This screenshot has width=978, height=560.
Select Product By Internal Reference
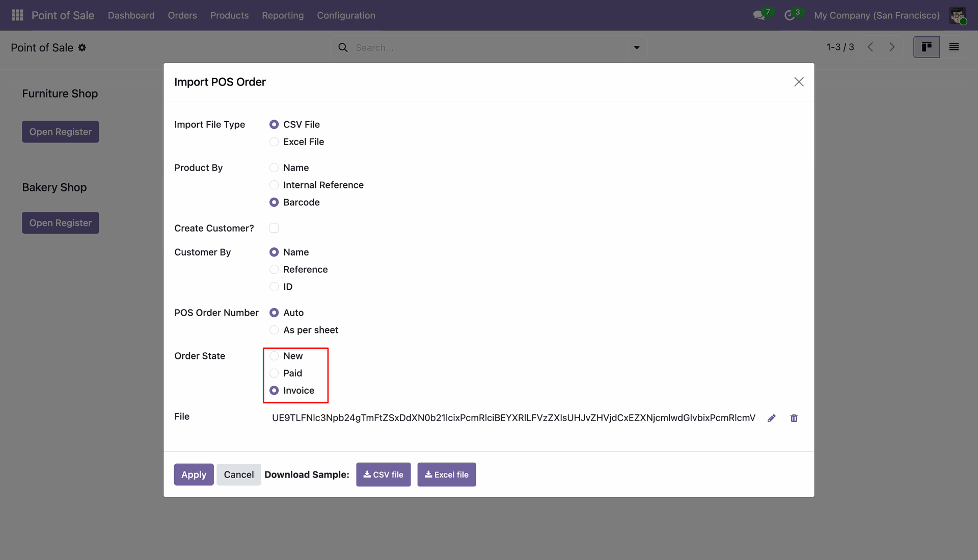(274, 185)
